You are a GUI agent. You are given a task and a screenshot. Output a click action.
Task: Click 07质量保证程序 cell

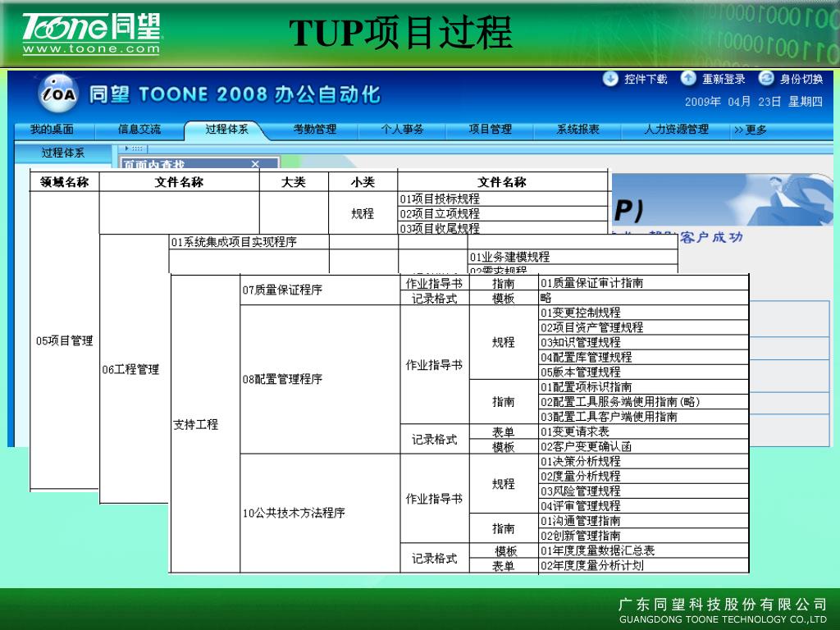(320, 290)
